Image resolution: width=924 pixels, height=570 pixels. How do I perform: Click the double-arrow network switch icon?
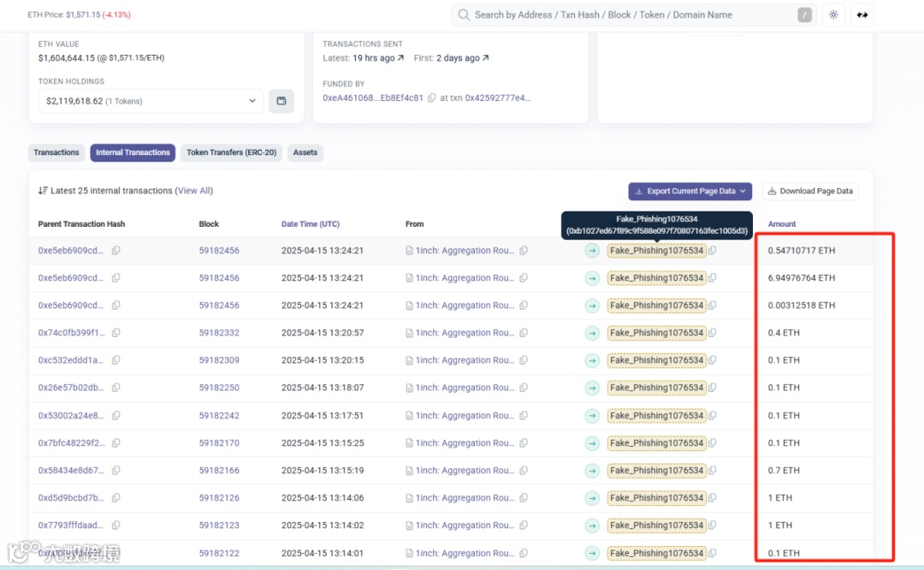(862, 15)
